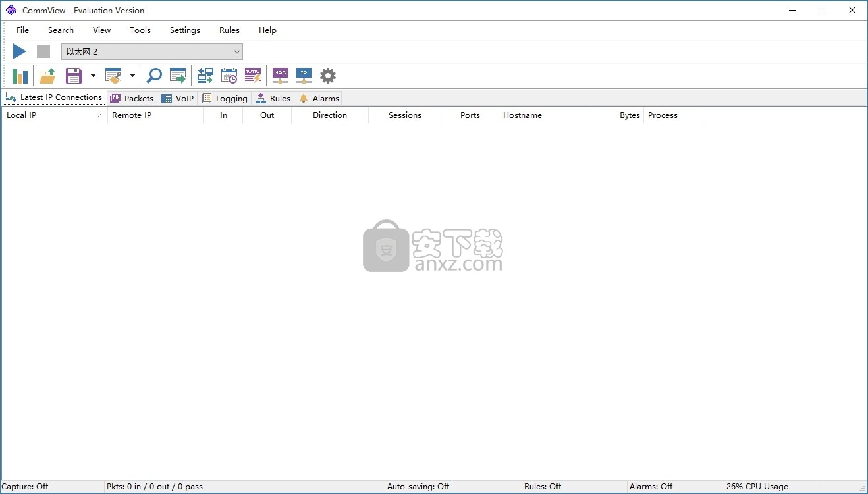Viewport: 868px width, 494px height.
Task: Open the File menu
Action: 23,30
